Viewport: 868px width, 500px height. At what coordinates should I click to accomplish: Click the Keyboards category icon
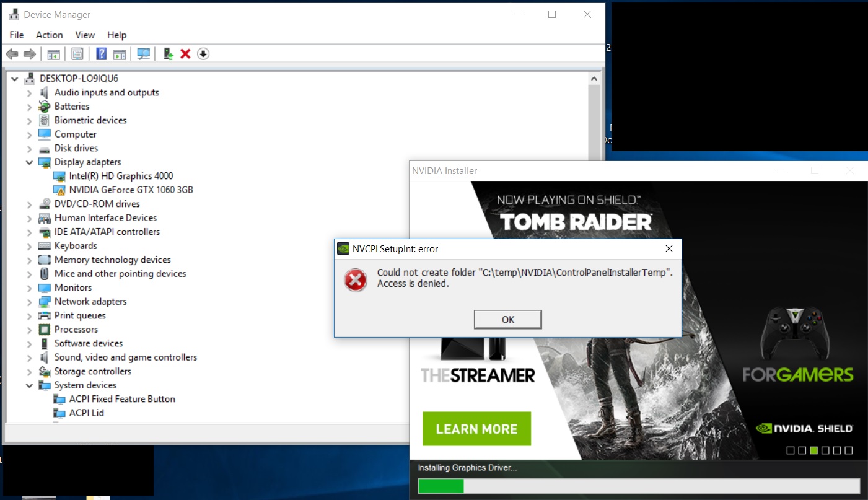(x=44, y=246)
